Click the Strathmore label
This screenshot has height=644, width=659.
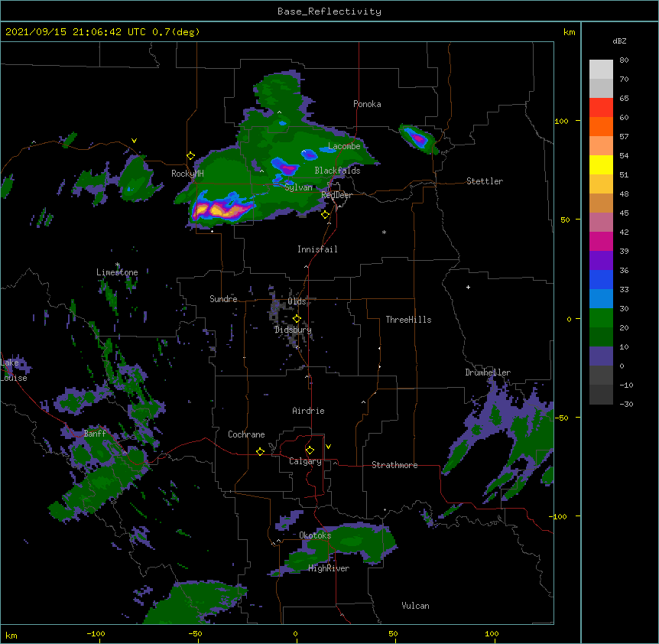point(394,465)
